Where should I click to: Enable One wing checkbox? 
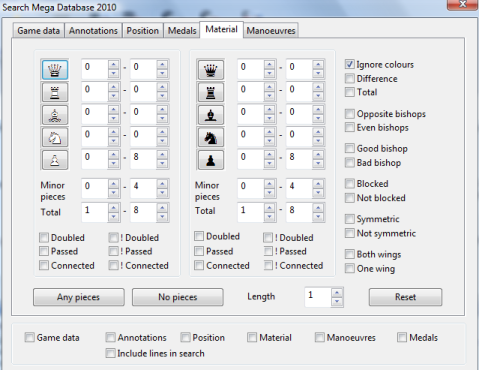point(349,268)
